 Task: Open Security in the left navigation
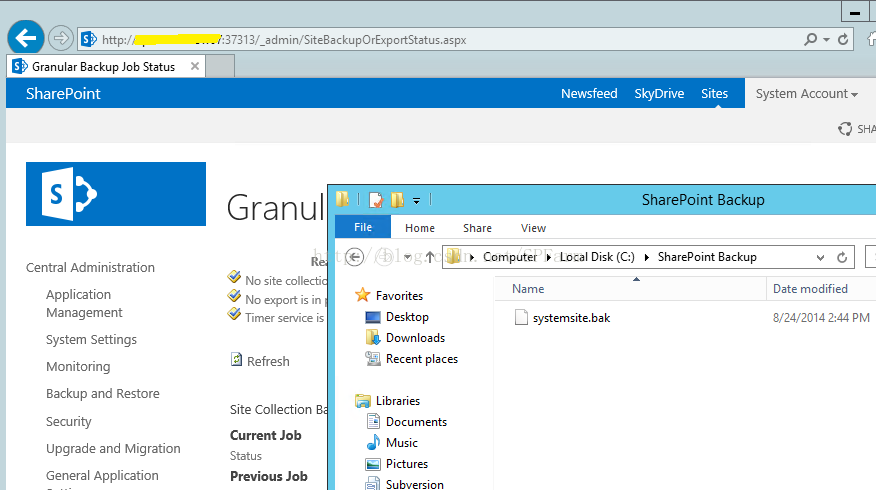click(69, 421)
